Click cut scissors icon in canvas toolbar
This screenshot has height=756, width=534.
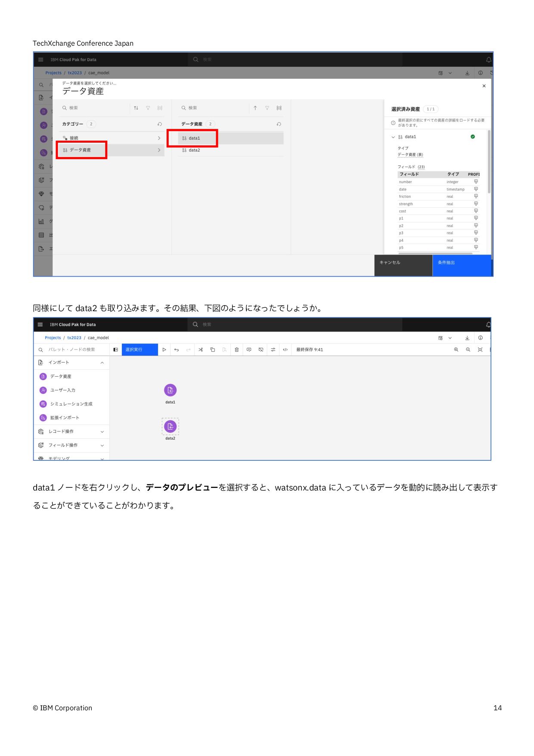[200, 350]
